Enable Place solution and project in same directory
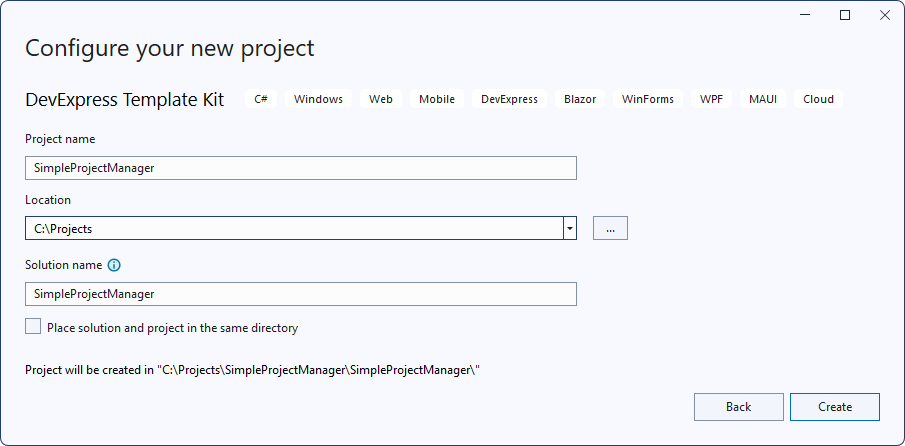The height and width of the screenshot is (446, 905). click(x=34, y=327)
